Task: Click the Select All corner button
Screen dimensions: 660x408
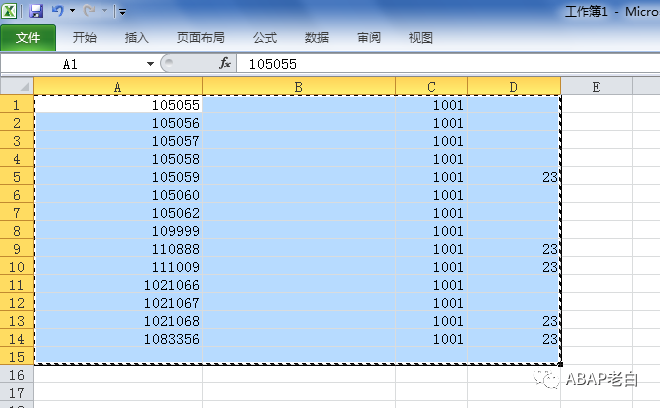Action: point(17,86)
